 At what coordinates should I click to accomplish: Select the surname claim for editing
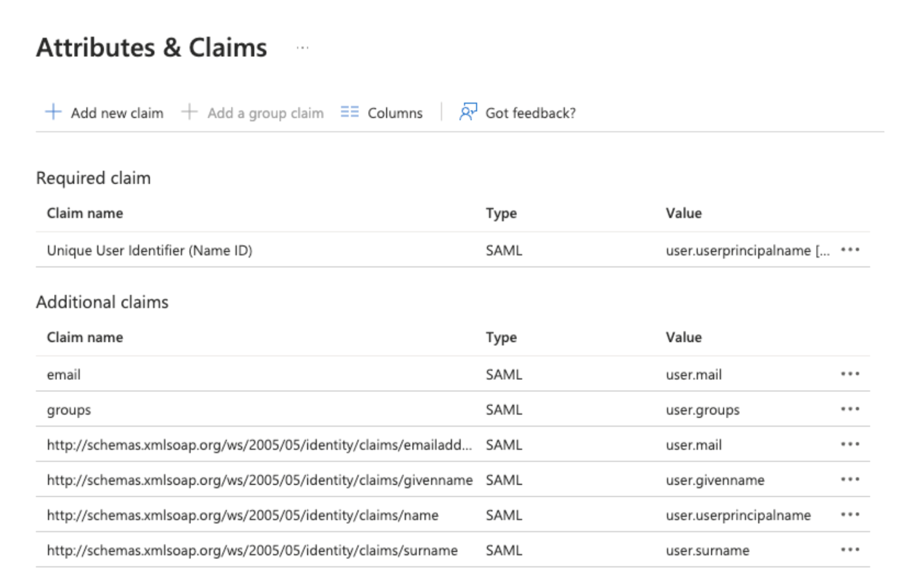[x=252, y=550]
